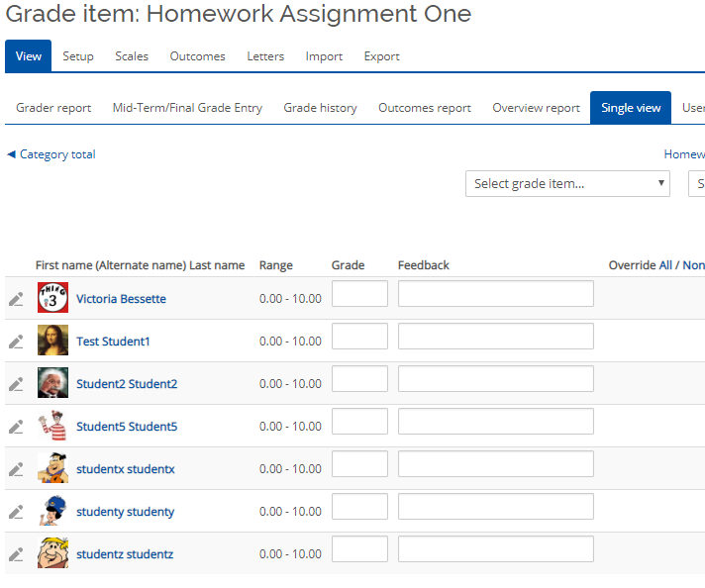Click the edit pencil icon for studenty studenty

(x=16, y=512)
